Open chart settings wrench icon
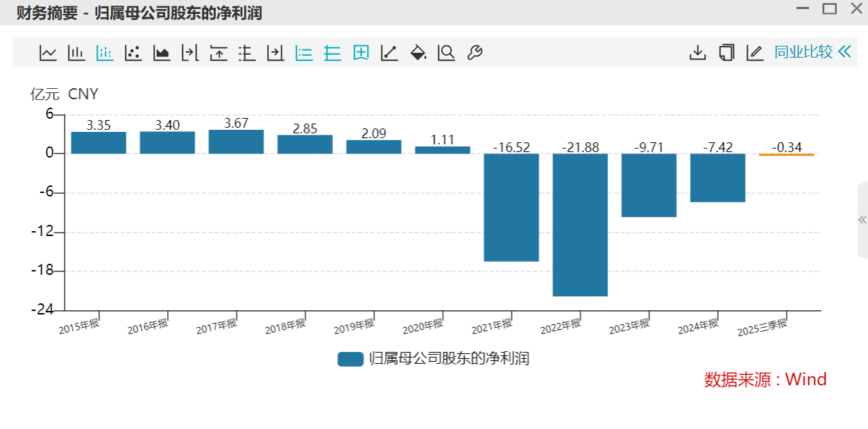868x429 pixels. coord(475,53)
